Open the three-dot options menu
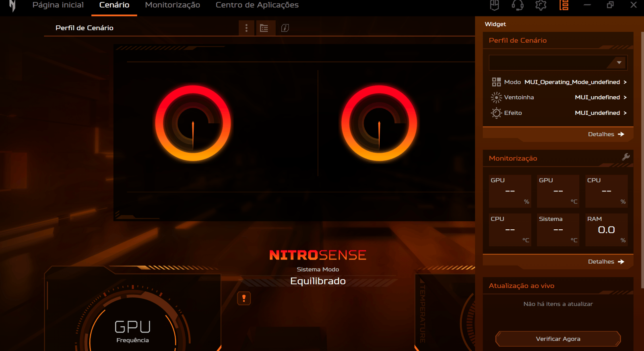The width and height of the screenshot is (644, 351). (246, 28)
